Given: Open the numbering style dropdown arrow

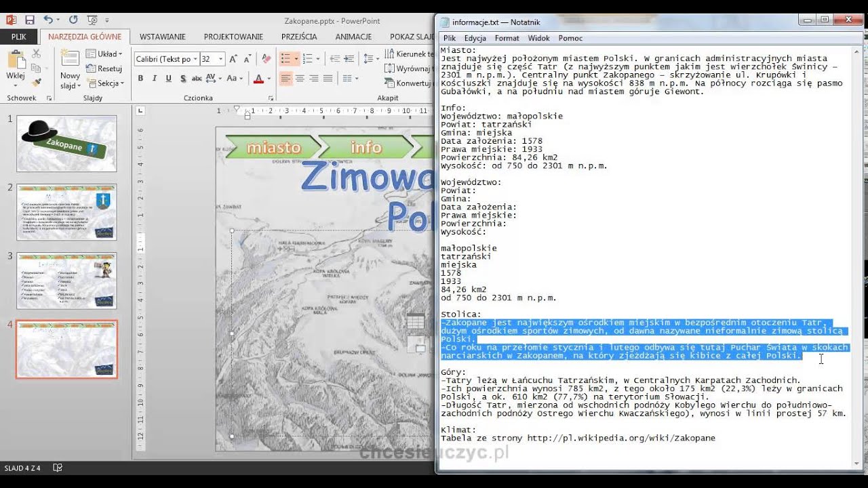Looking at the screenshot, I should pos(317,59).
